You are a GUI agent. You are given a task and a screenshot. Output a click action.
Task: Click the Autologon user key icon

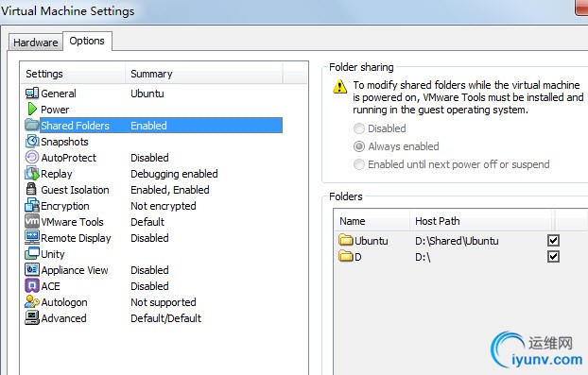[32, 302]
